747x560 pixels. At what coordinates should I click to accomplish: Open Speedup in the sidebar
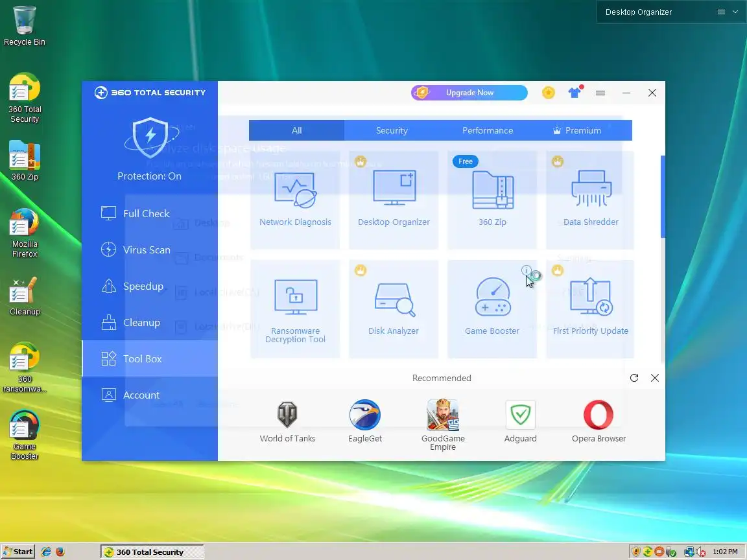click(x=150, y=286)
